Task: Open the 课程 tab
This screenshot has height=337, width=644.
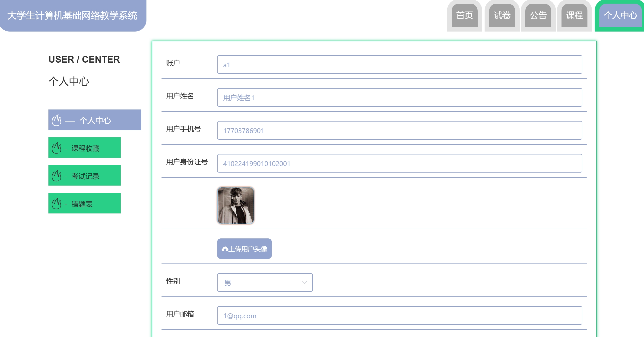Action: coord(574,16)
